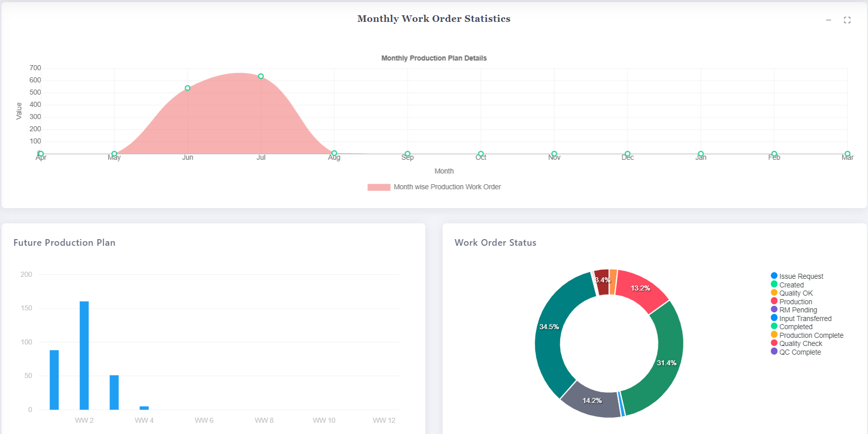Select the Jul data point on area chart
Image resolution: width=868 pixels, height=434 pixels.
click(261, 76)
